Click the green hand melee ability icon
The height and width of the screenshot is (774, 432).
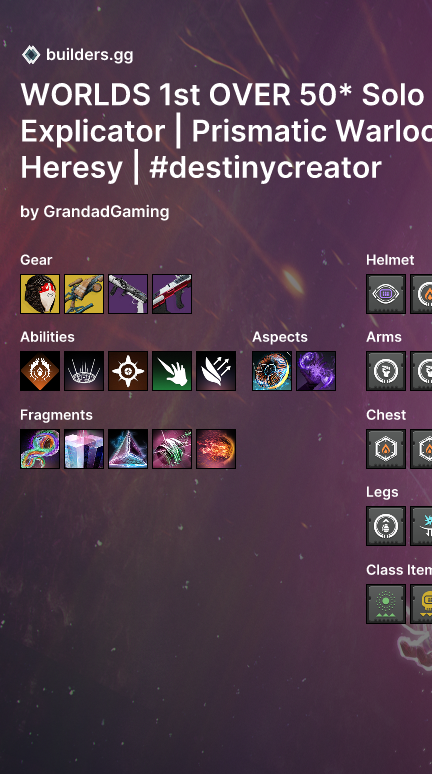(x=172, y=371)
